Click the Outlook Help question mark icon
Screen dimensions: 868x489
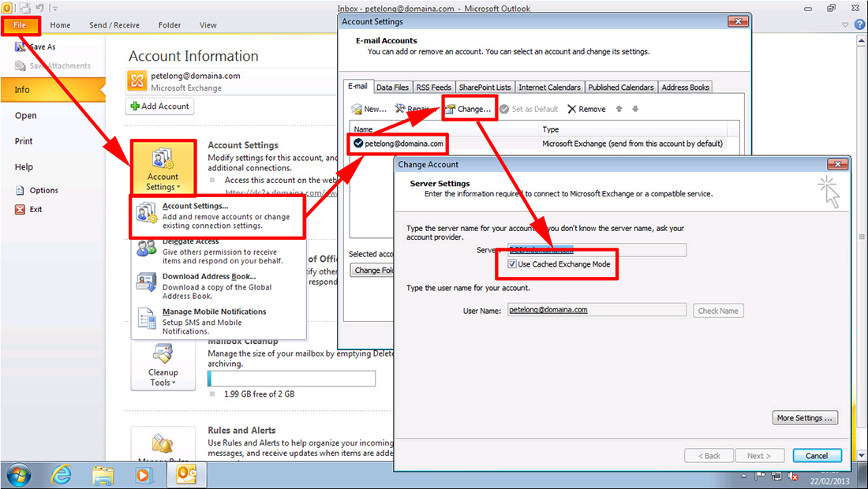point(859,25)
